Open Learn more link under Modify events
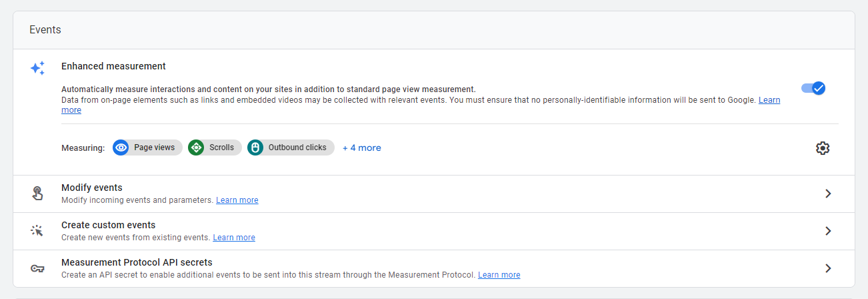Screen dimensions: 868x299 click(237, 200)
